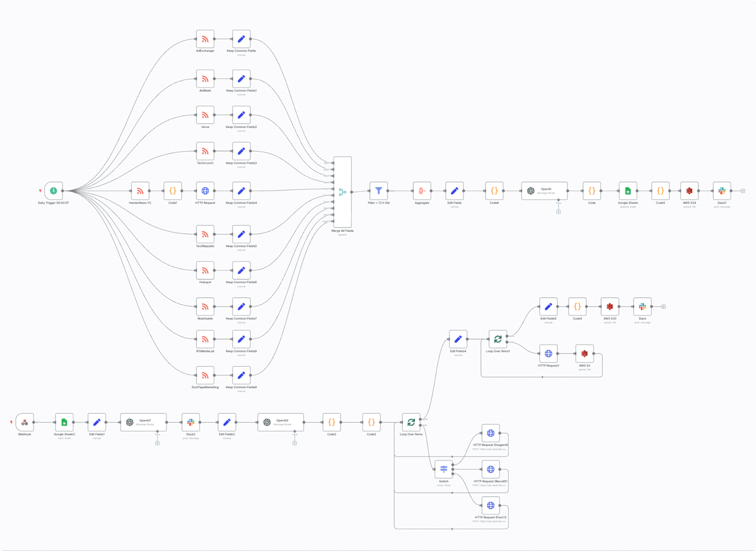Select the Daily Trigger 08:00 ET clock node
The height and width of the screenshot is (551, 756).
point(53,191)
